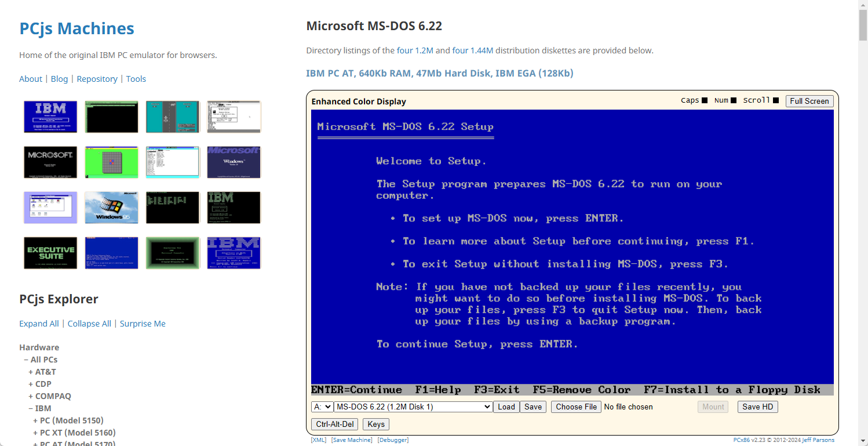Image resolution: width=868 pixels, height=446 pixels.
Task: Open the green concentric border Exploring IBM thumbnail
Action: click(x=173, y=252)
